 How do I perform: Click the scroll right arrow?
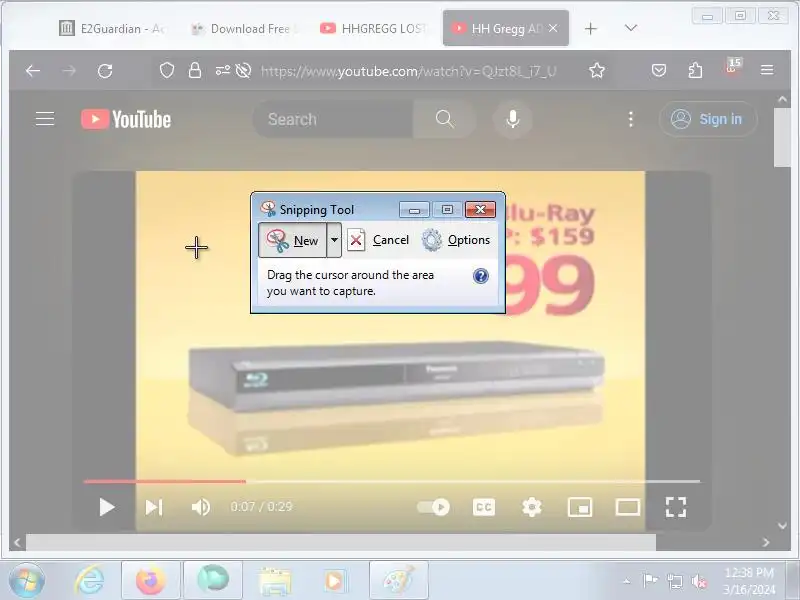click(765, 542)
